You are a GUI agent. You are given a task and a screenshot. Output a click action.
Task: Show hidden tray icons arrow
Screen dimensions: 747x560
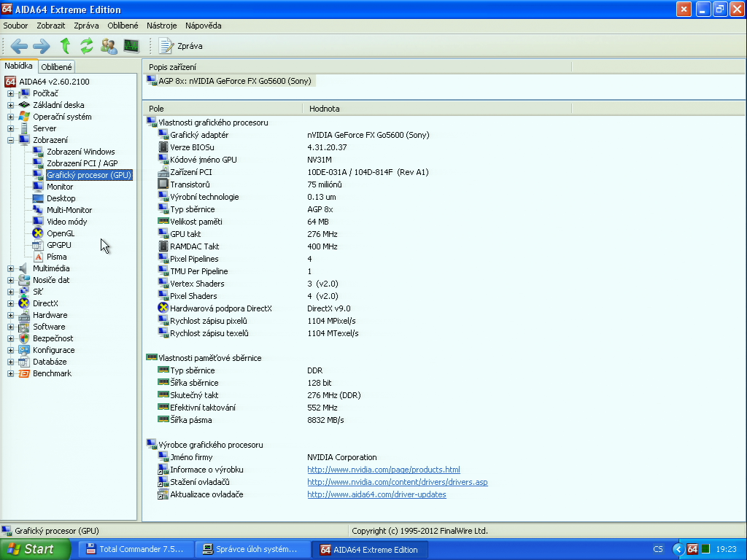point(678,549)
